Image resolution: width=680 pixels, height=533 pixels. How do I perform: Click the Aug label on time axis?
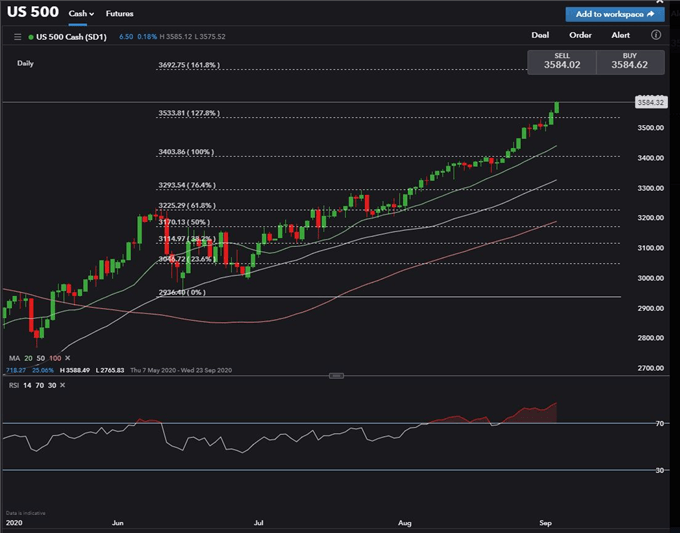405,523
